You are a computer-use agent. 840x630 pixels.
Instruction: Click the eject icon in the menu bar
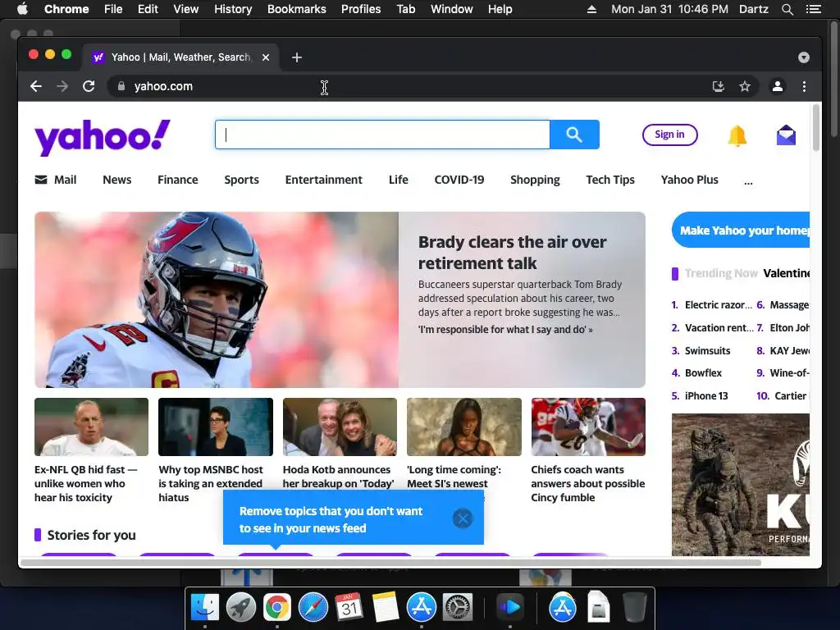coord(591,9)
